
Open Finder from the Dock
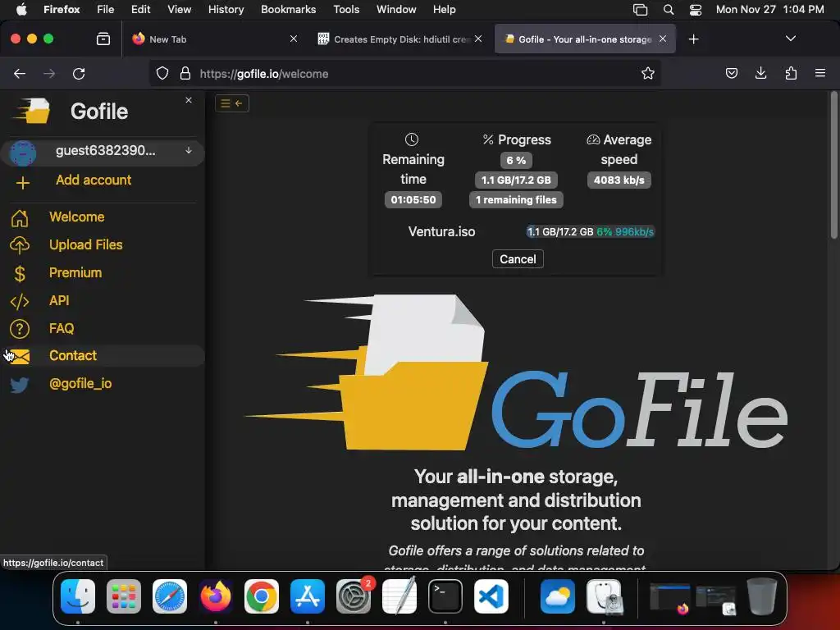tap(78, 596)
